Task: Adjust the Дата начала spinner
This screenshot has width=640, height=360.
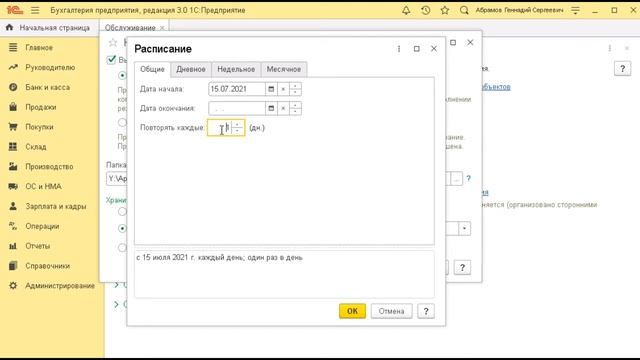Action: [295, 89]
